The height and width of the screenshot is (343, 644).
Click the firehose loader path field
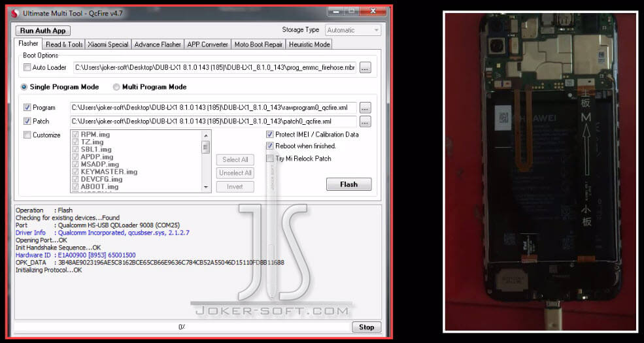215,67
